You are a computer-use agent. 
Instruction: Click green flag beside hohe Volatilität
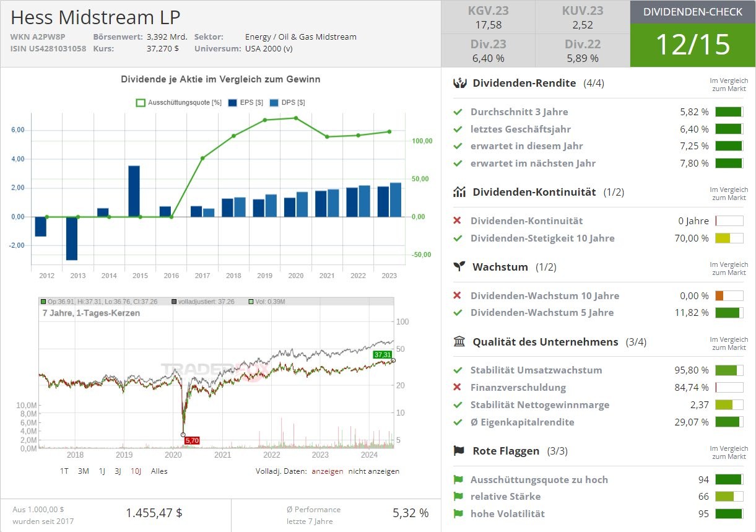(x=458, y=514)
